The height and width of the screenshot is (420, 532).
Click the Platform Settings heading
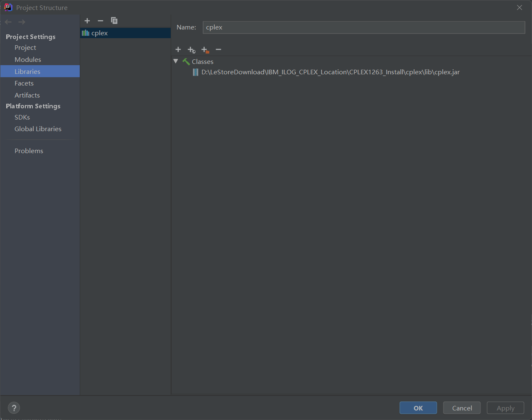click(33, 106)
